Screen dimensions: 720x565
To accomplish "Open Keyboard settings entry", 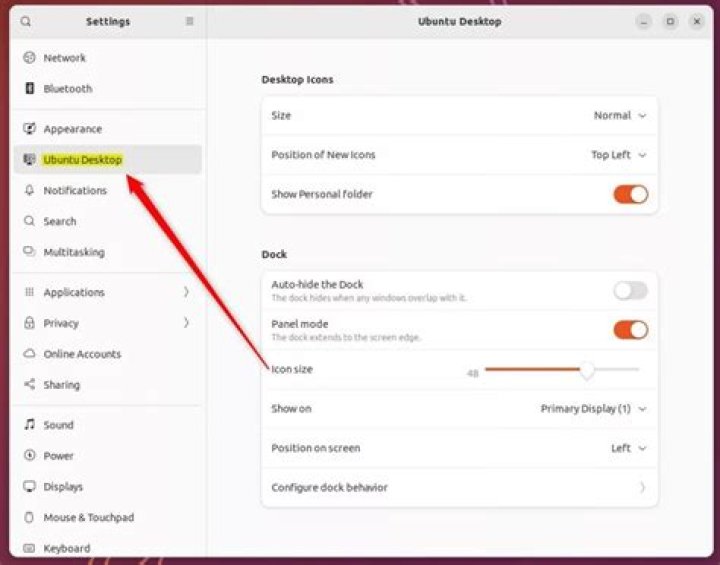I will (107, 548).
